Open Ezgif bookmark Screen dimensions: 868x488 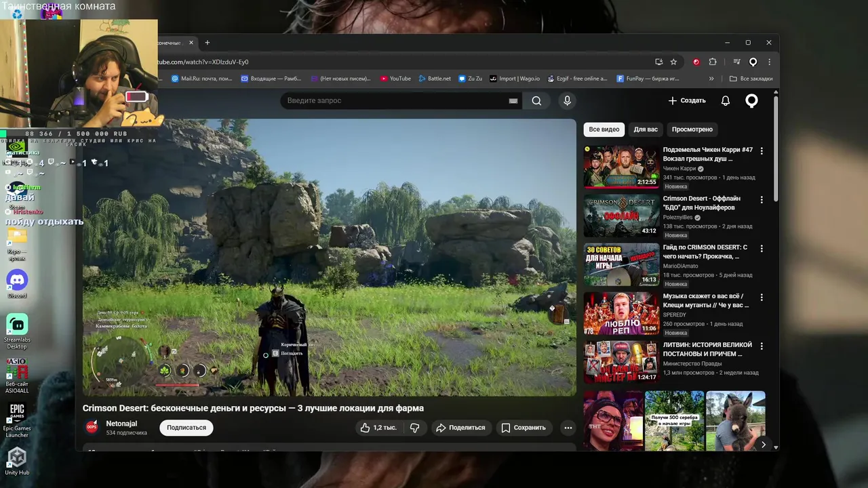coord(577,79)
